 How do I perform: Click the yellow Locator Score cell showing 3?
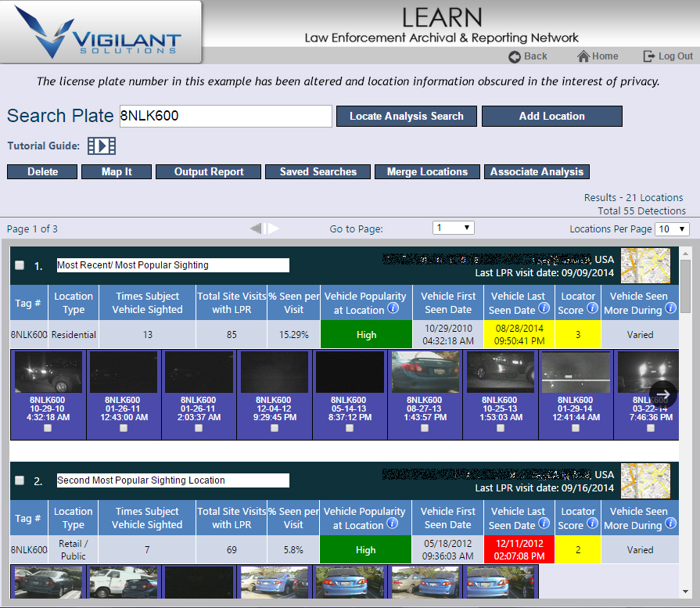point(578,335)
